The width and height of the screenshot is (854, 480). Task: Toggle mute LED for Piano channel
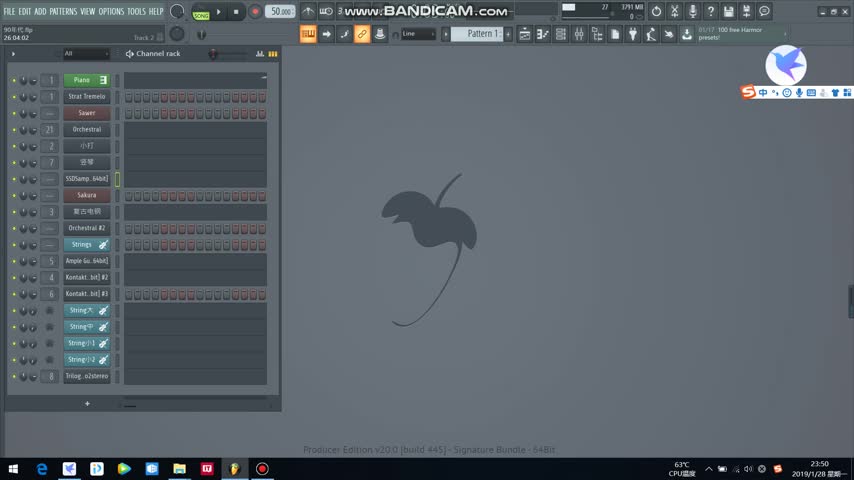[14, 81]
